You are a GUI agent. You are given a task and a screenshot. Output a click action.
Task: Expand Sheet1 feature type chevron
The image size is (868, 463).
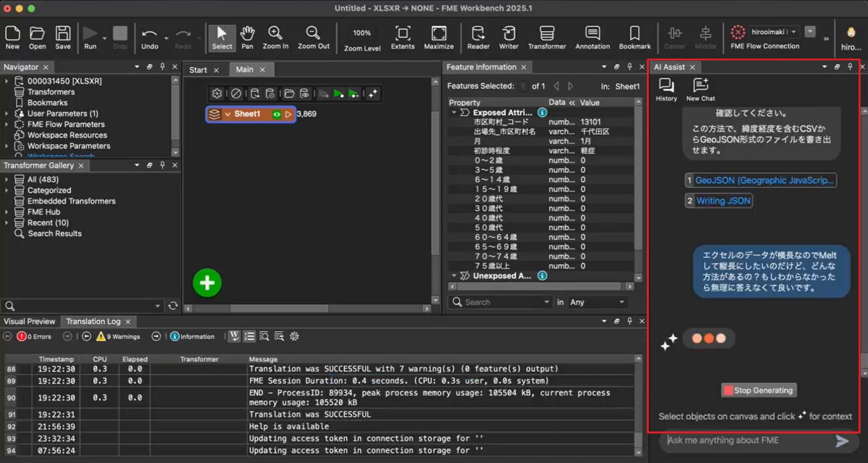pos(227,115)
